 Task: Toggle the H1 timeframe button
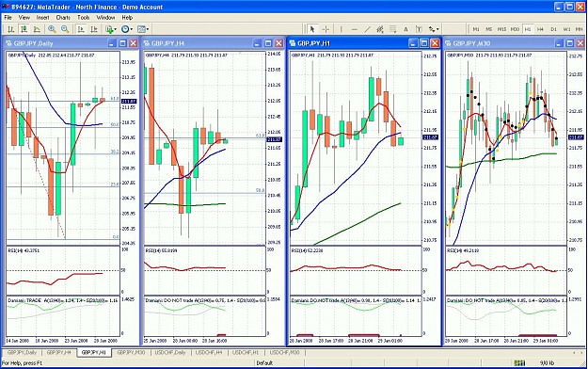(528, 29)
